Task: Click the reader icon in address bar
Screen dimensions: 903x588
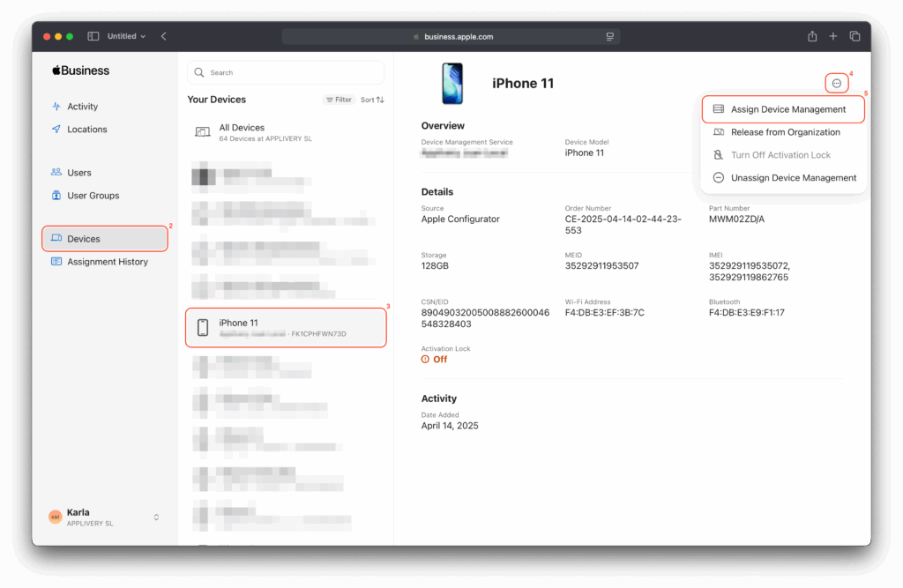Action: 609,37
